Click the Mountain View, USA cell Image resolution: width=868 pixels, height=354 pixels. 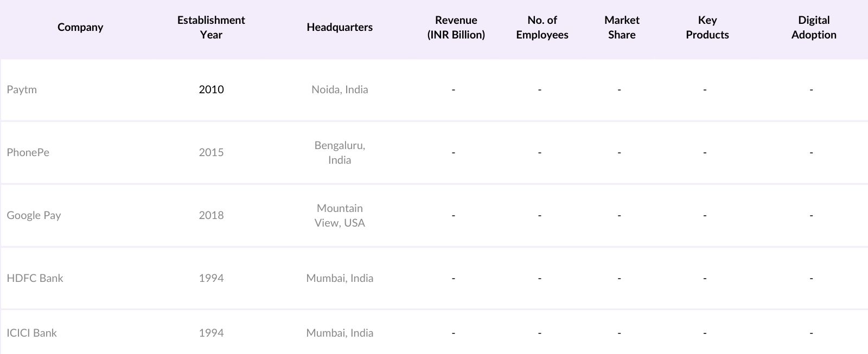[x=340, y=215]
